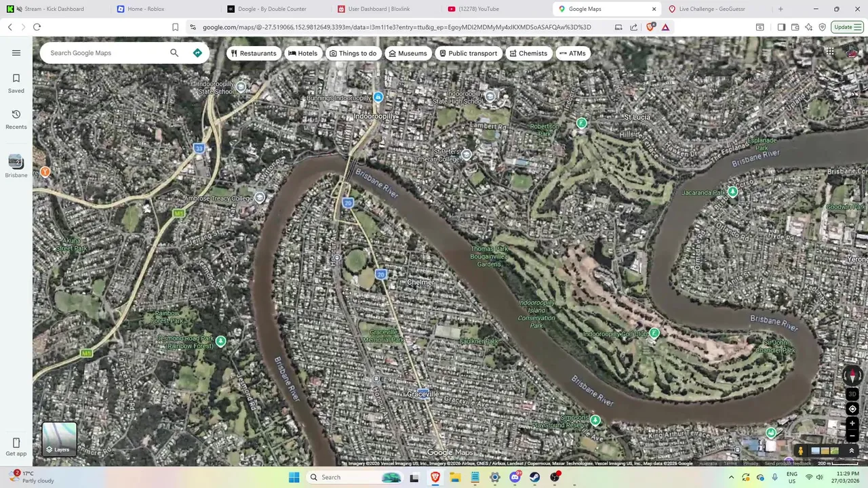868x488 pixels.
Task: Click the Graceville station label
Action: tap(422, 394)
